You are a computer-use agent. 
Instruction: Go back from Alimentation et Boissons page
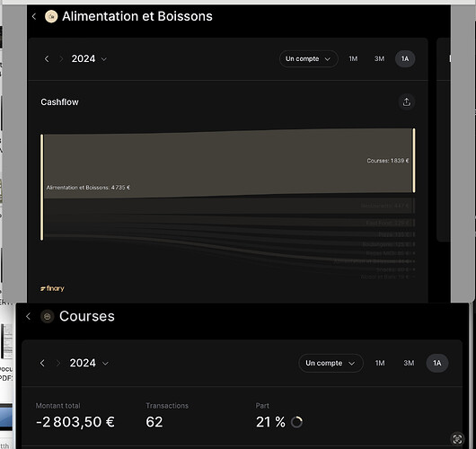(34, 16)
